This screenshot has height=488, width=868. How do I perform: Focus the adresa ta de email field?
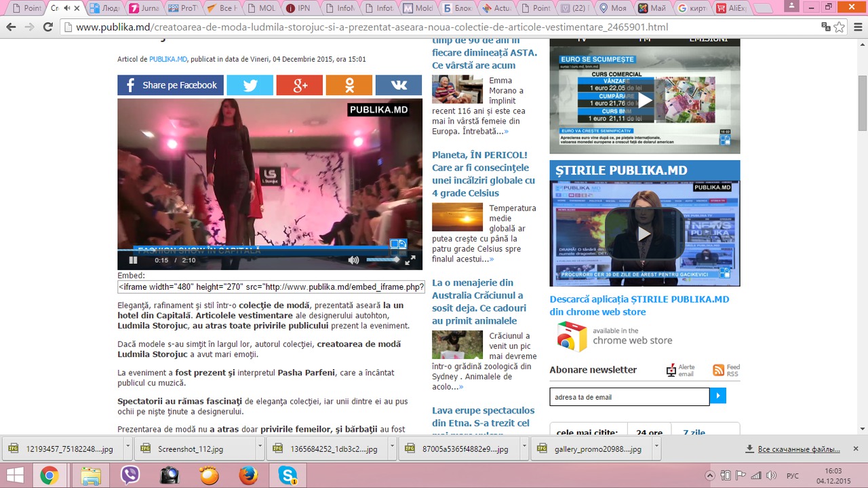click(629, 396)
